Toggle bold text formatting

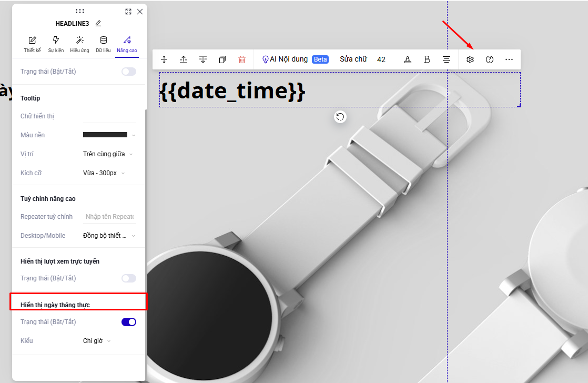pyautogui.click(x=427, y=59)
